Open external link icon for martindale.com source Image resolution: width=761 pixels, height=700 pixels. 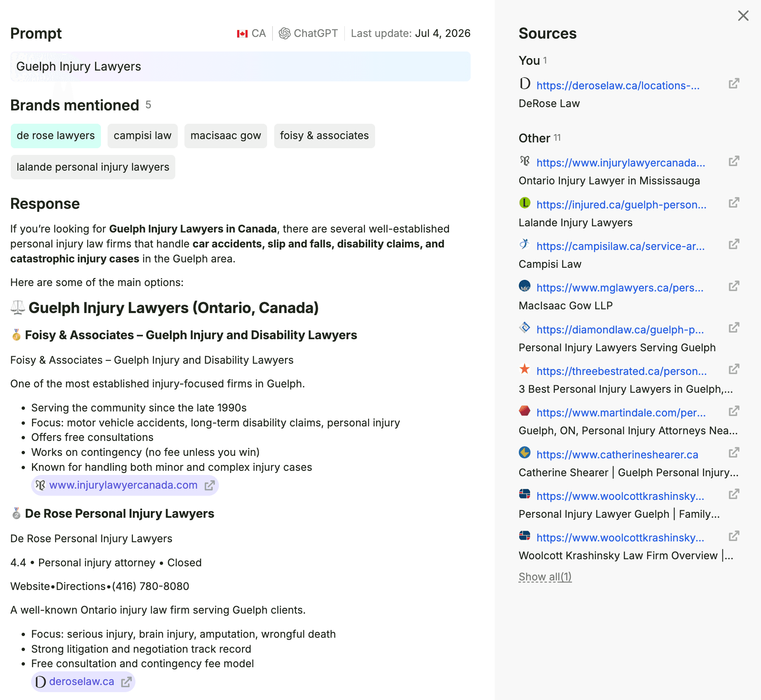click(x=734, y=411)
